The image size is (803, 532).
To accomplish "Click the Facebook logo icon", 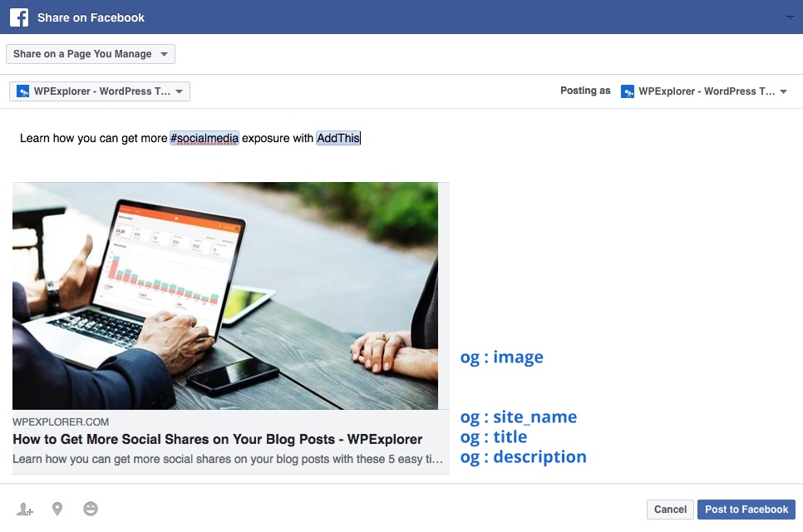I will click(19, 17).
